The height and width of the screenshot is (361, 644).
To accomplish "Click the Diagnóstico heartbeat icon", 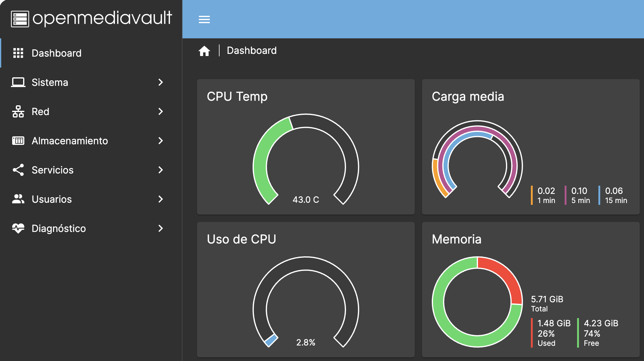I will coord(18,228).
